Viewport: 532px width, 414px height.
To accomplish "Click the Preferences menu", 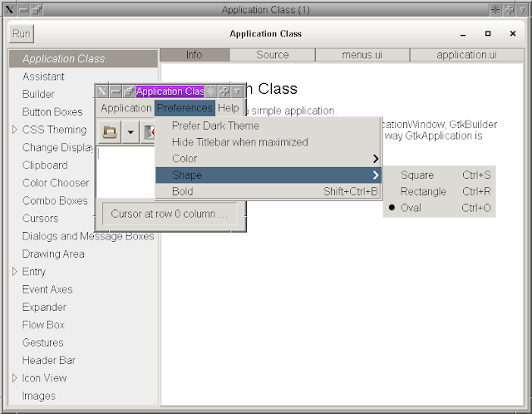I will coord(185,108).
